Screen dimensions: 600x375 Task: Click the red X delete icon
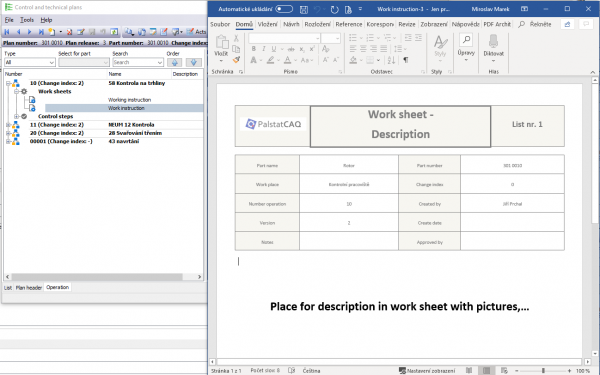point(69,32)
